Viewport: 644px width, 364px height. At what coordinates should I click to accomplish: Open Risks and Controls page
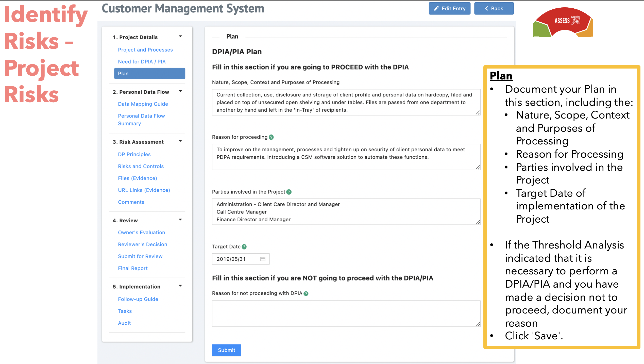click(x=141, y=166)
